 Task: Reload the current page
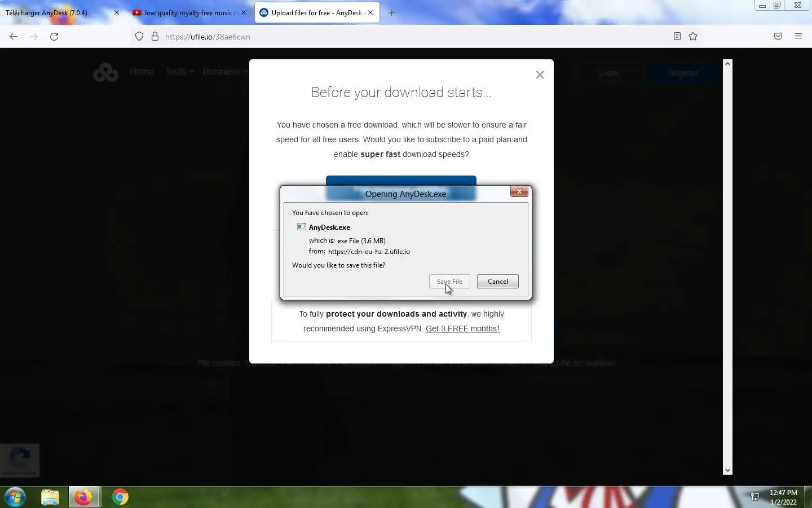[x=54, y=37]
